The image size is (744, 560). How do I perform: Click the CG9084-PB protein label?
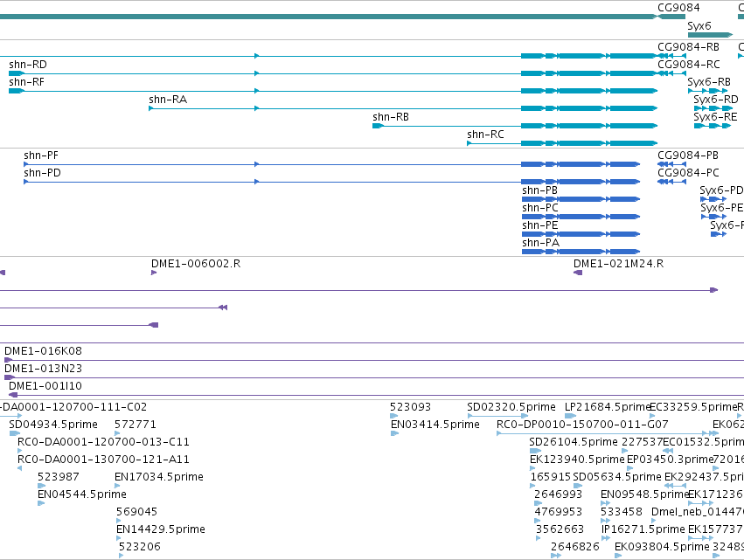688,156
